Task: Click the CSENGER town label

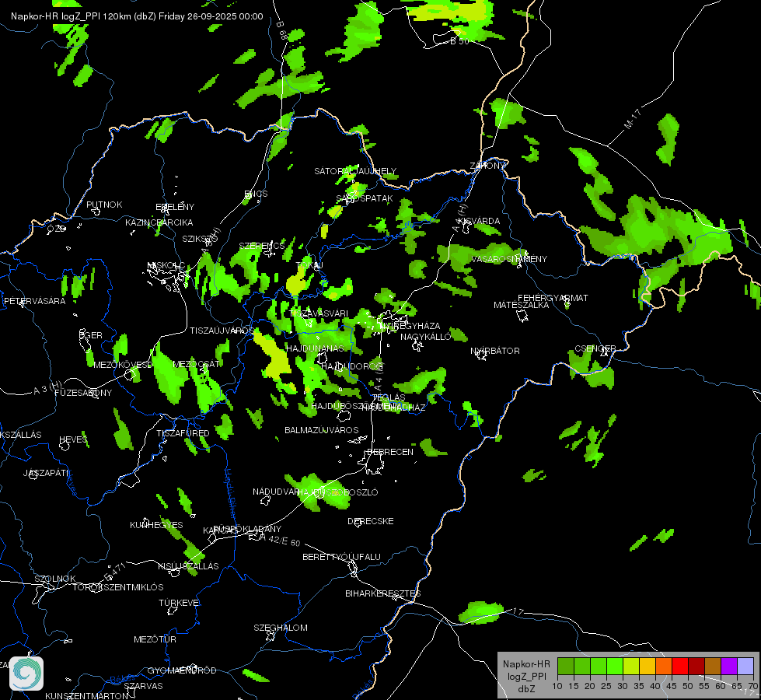Action: click(x=595, y=348)
